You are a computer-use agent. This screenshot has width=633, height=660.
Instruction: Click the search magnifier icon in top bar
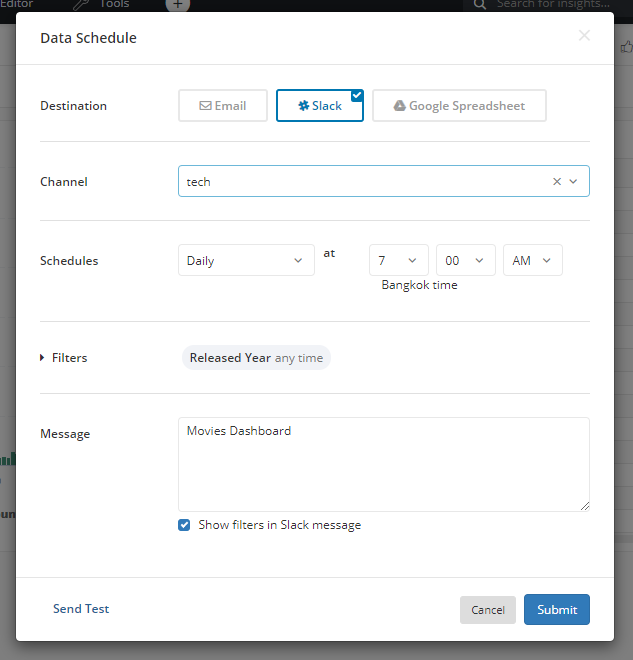(x=479, y=4)
